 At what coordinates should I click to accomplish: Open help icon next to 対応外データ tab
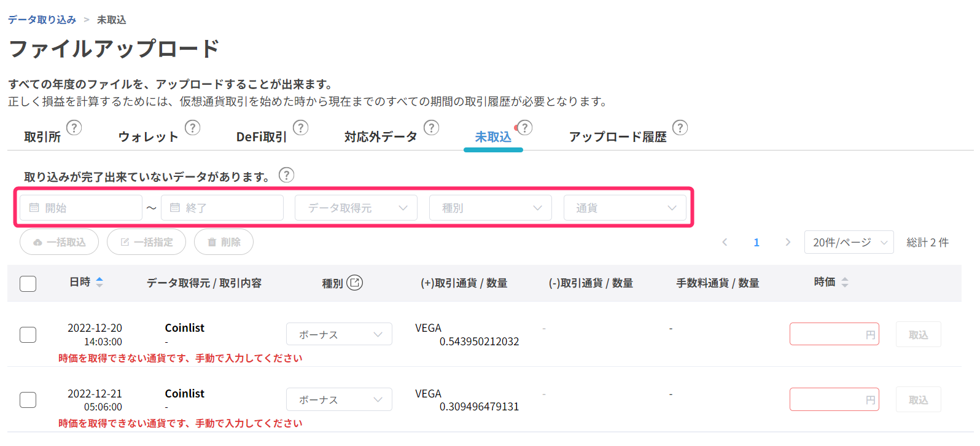click(432, 128)
